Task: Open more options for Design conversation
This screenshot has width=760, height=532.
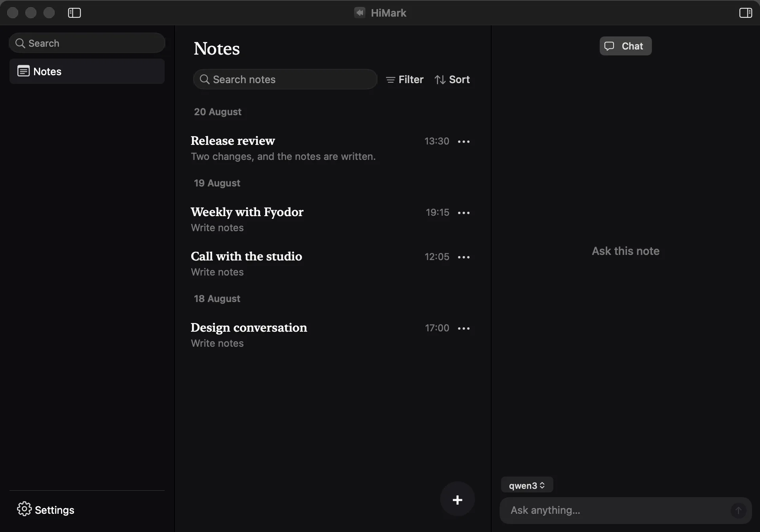Action: coord(464,328)
